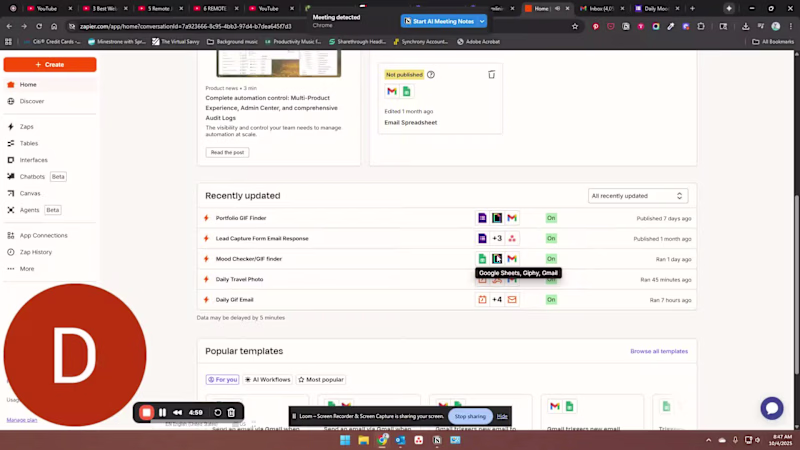Viewport: 800px width, 450px height.
Task: Pause the Loom recording
Action: click(162, 413)
